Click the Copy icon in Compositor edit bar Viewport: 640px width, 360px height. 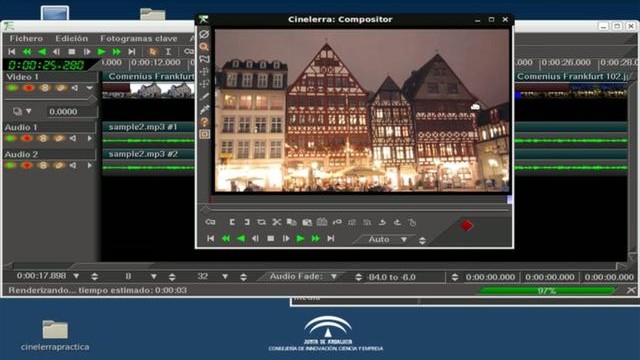pos(291,222)
